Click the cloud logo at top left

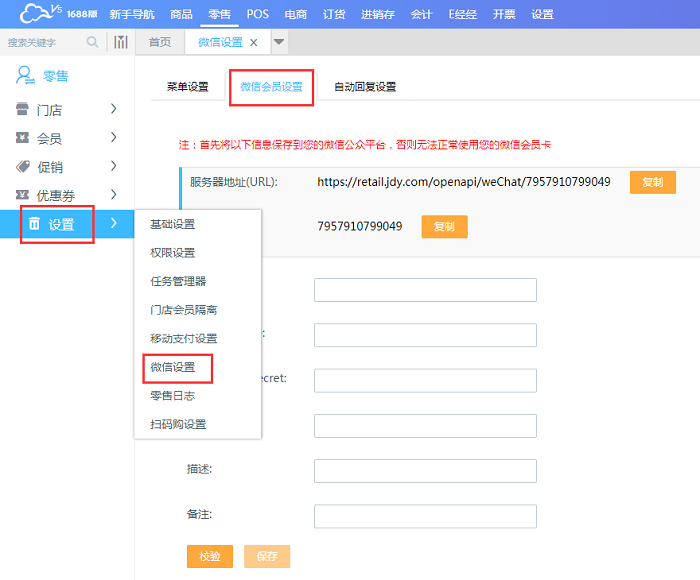(x=40, y=14)
